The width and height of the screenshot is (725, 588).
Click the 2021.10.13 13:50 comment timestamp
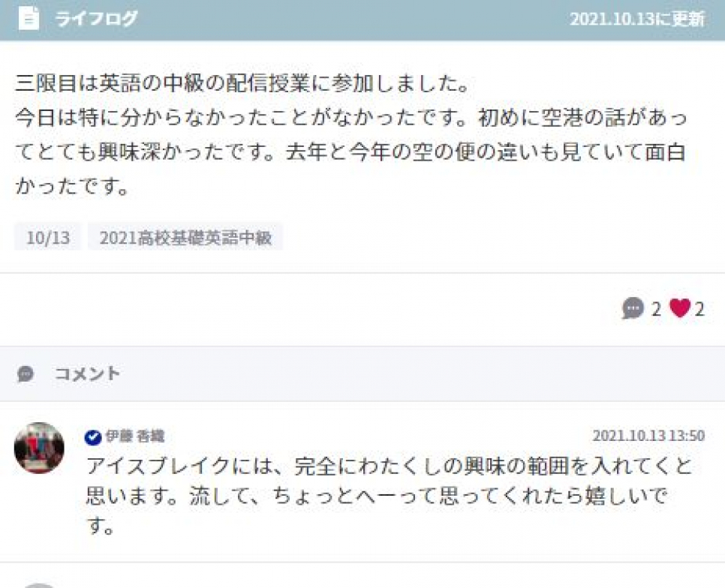648,436
